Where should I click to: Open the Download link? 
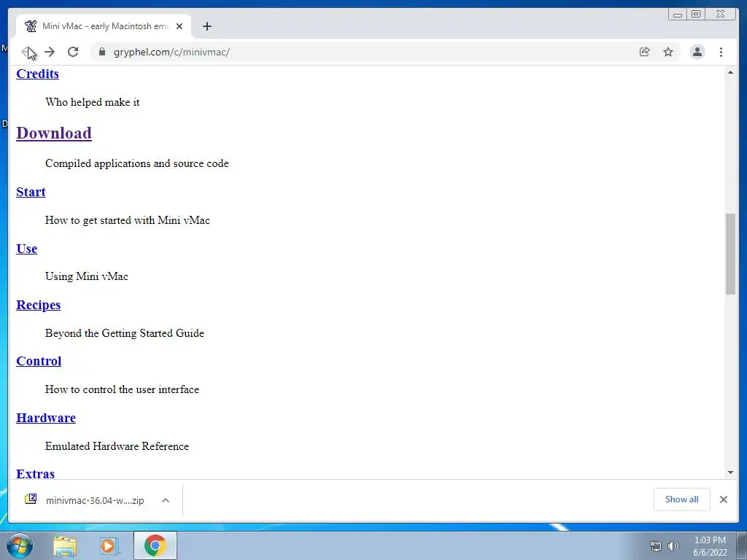pyautogui.click(x=54, y=133)
